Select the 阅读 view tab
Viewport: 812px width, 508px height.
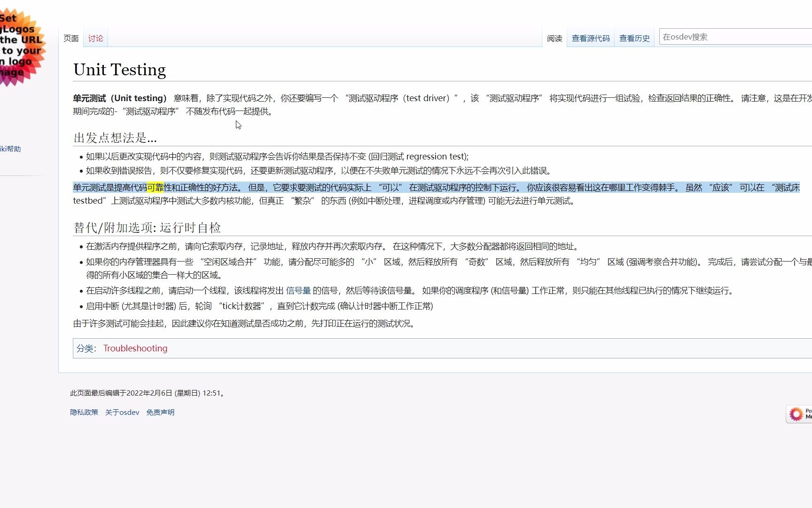554,38
